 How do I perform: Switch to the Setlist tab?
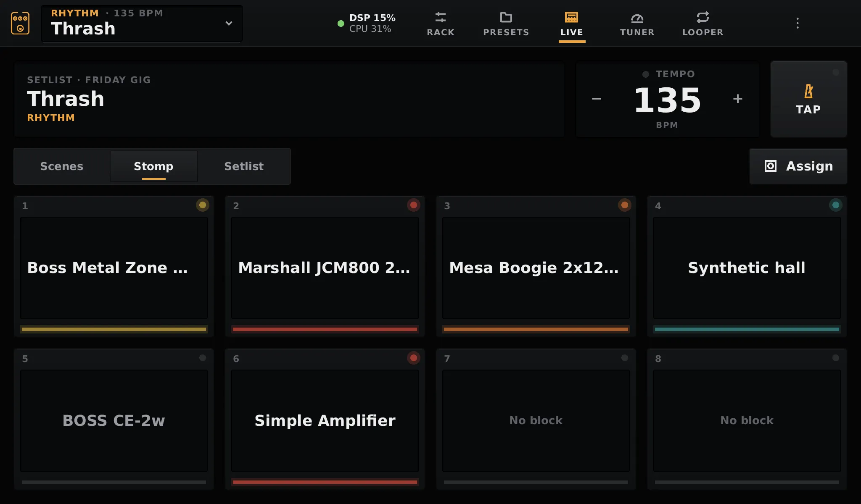[x=244, y=166]
